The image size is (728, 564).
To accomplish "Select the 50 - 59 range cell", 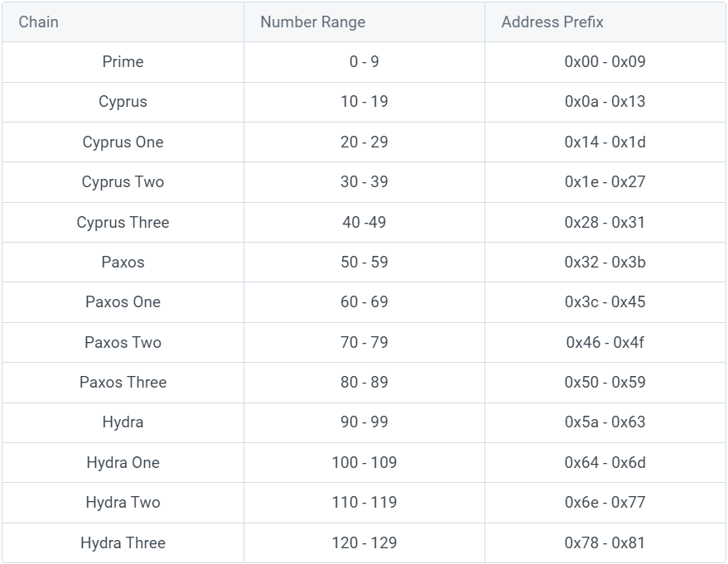I will click(x=364, y=263).
